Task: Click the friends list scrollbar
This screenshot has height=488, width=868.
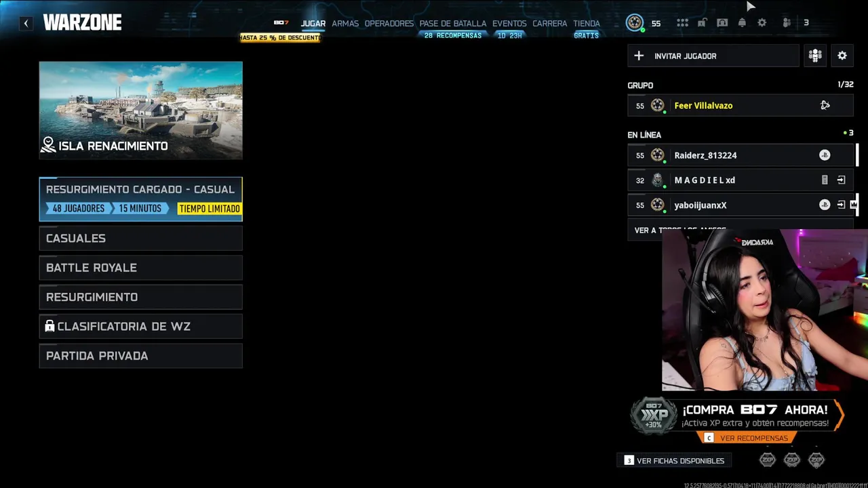Action: pos(857,155)
